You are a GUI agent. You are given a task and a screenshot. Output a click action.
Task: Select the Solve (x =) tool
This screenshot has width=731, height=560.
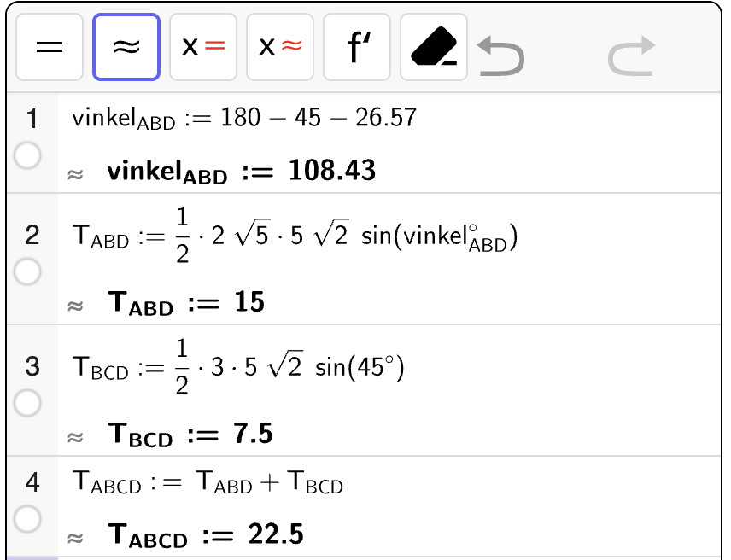point(203,47)
